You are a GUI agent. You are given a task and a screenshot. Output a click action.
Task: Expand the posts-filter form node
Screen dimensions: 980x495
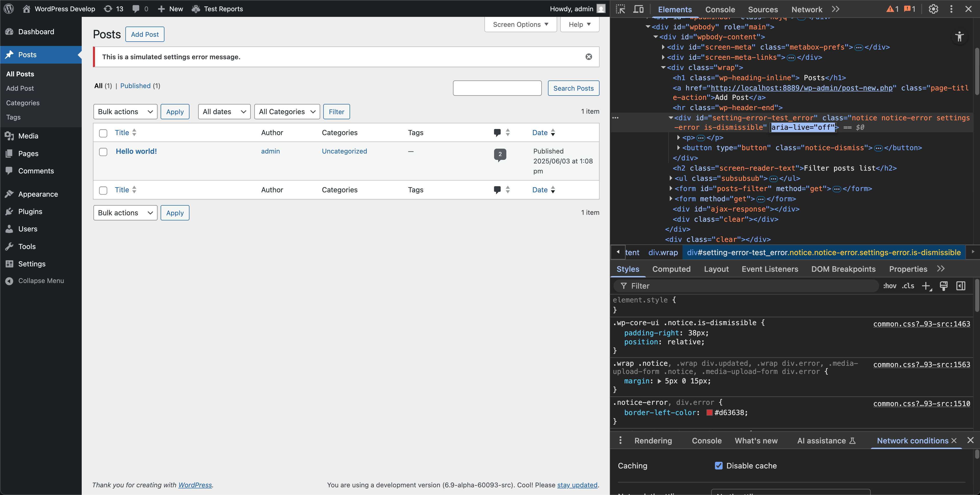(671, 188)
